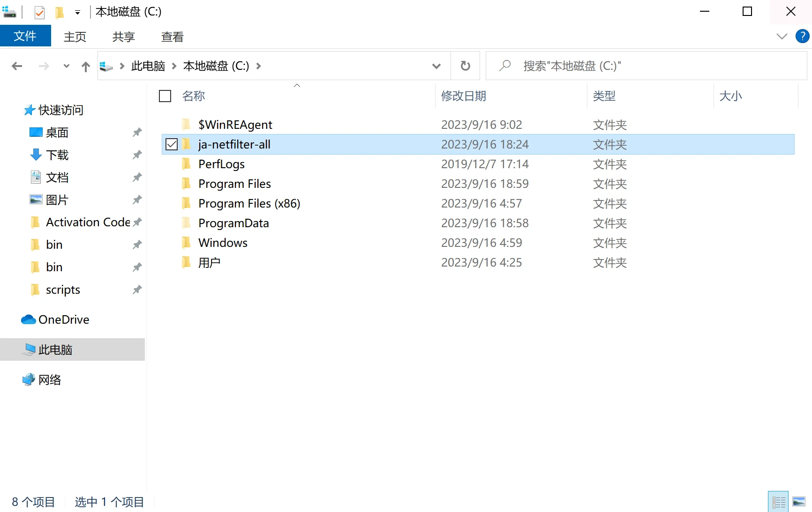Switch to the 共享 ribbon tab
The image size is (812, 512).
(124, 37)
